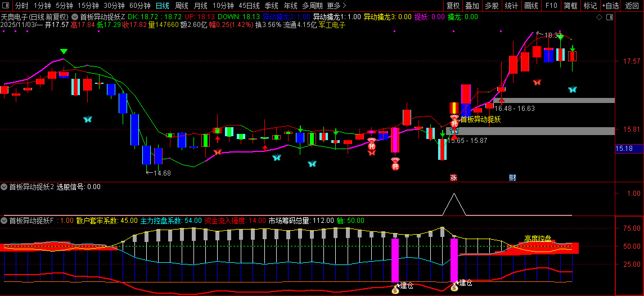Switch to 周线 weekly chart
This screenshot has width=644, height=296.
tap(182, 6)
